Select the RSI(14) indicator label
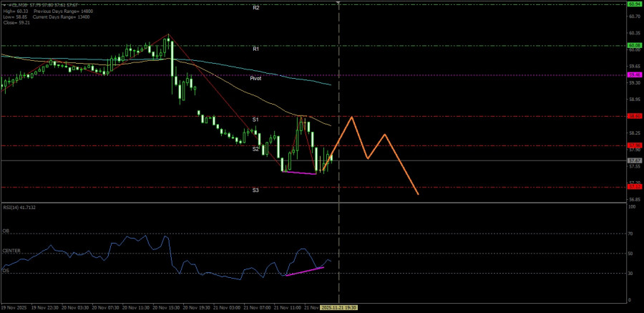644x313 pixels. 19,208
